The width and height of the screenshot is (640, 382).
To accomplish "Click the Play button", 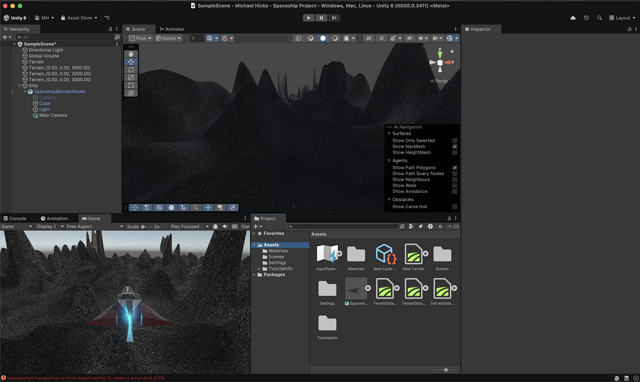I will 309,18.
